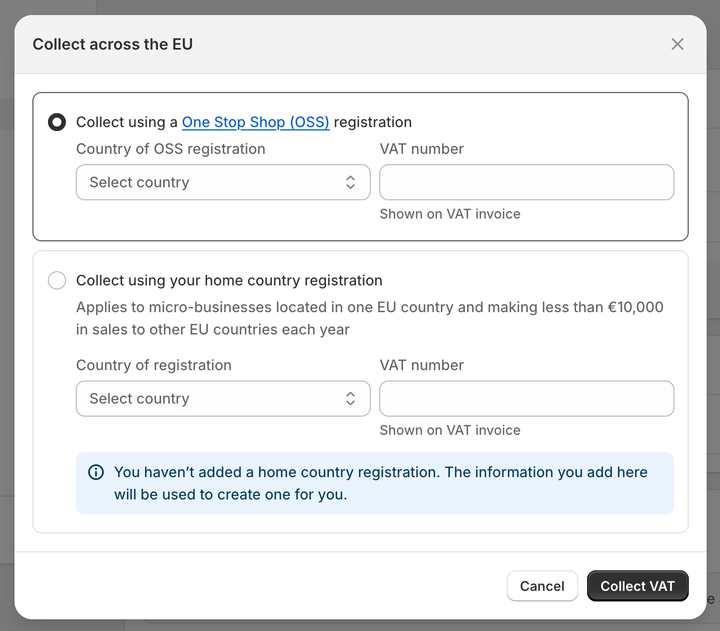Click "Shown on VAT invoice" hint under home country VAT number
The image size is (720, 631).
click(450, 430)
